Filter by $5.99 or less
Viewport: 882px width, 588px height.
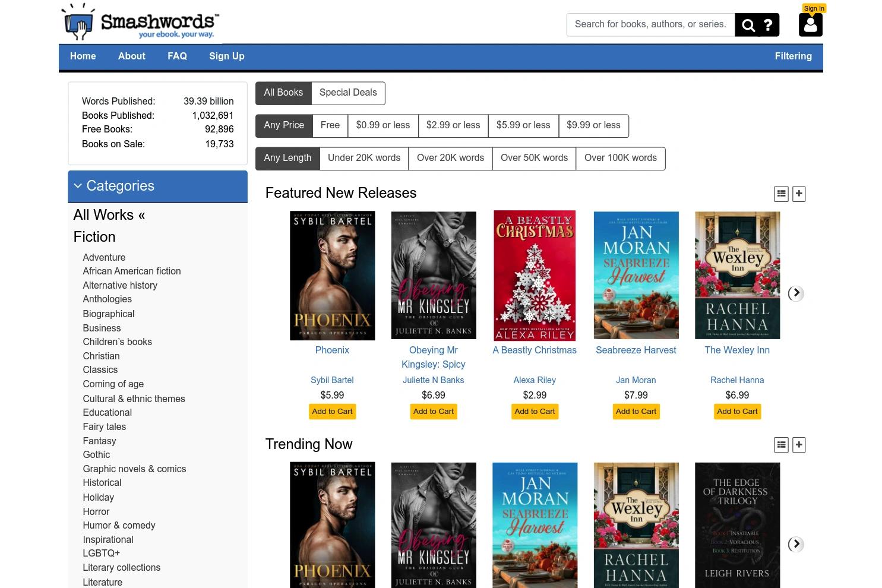tap(523, 125)
